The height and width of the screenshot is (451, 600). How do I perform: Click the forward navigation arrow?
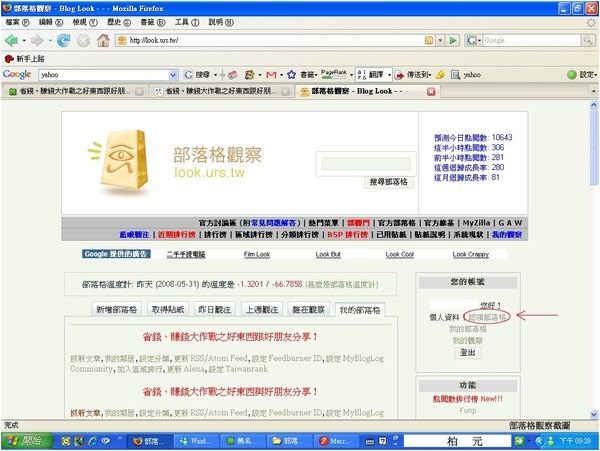[x=37, y=40]
